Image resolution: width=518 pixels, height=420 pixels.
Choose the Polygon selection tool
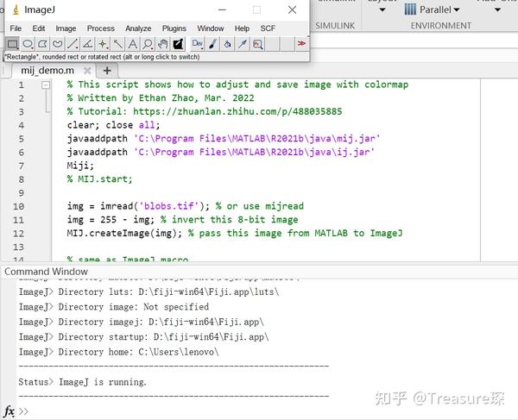(x=42, y=44)
